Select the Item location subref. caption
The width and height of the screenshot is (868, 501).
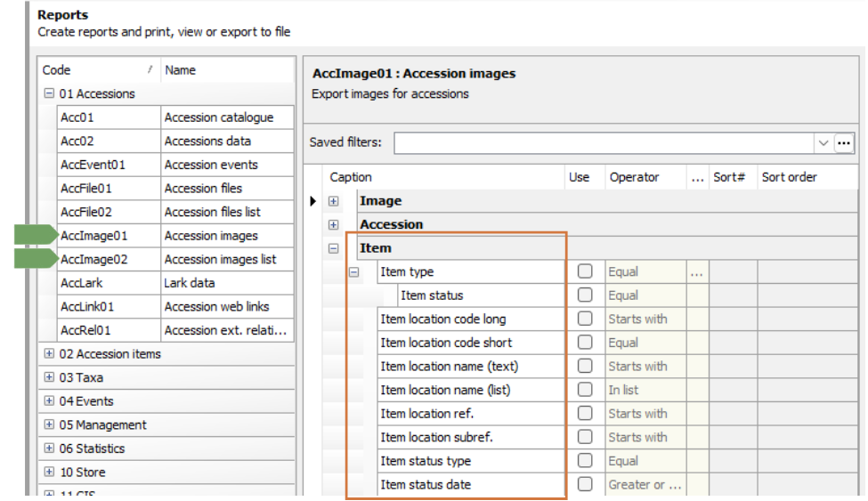471,437
